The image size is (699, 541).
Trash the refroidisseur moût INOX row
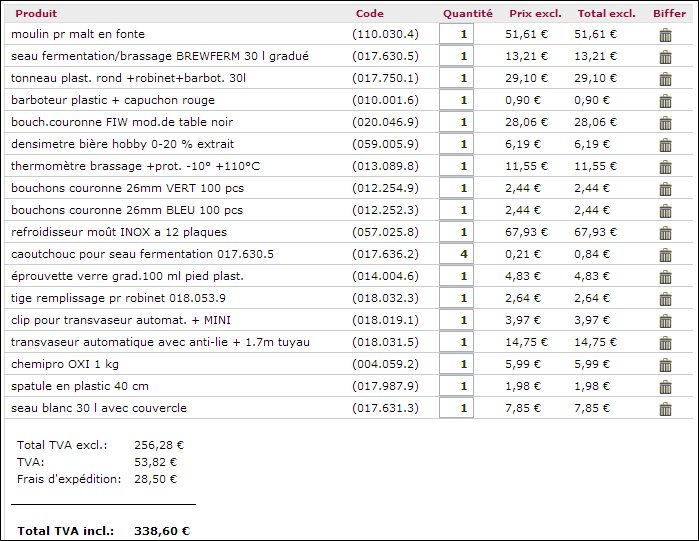click(665, 233)
